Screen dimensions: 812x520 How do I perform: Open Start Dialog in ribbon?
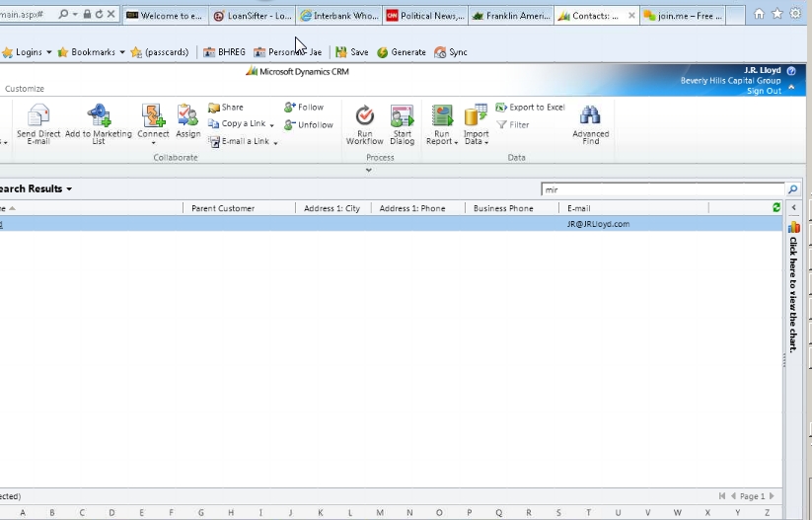402,116
